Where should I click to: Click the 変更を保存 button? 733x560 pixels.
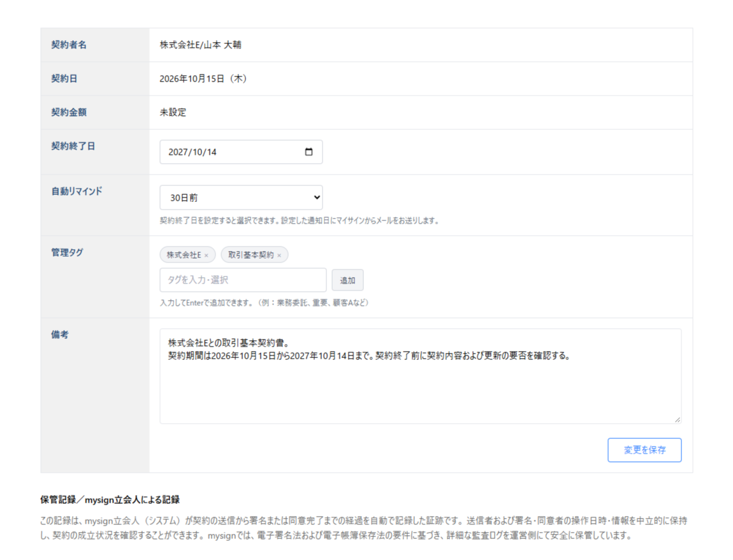[644, 450]
